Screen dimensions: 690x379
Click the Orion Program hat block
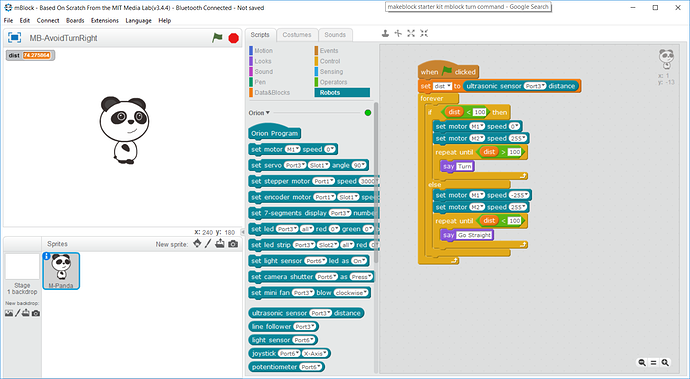(275, 132)
